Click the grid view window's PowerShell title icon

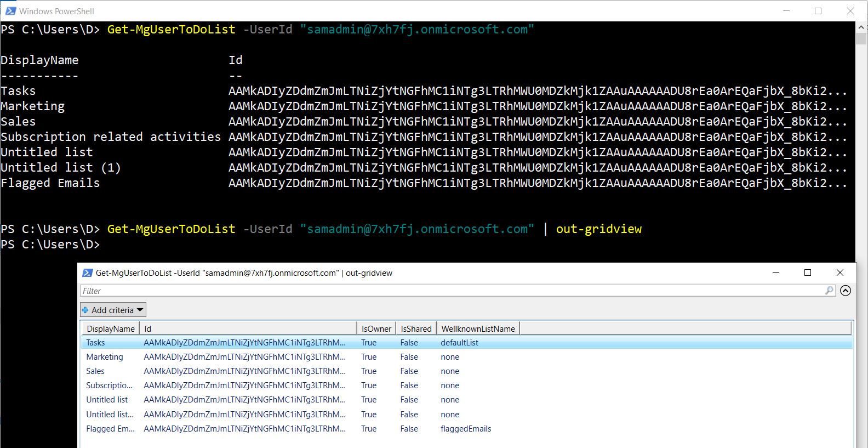click(87, 273)
